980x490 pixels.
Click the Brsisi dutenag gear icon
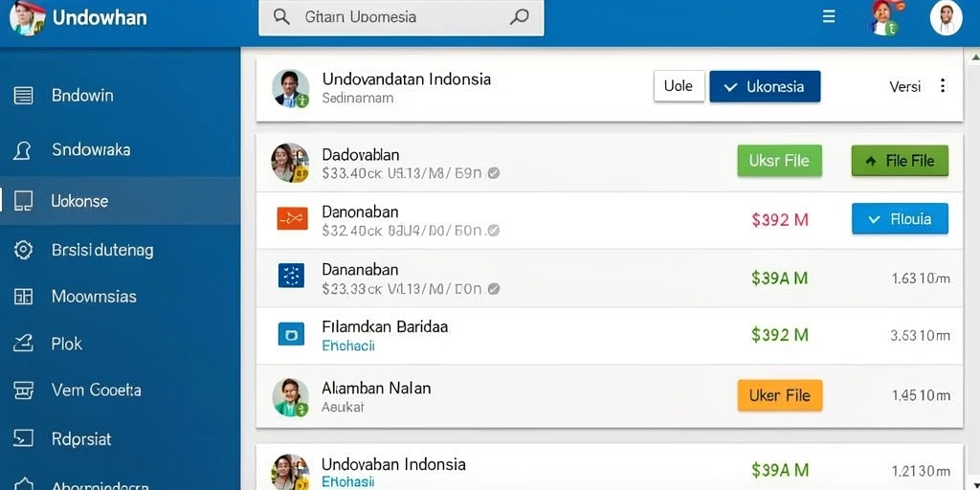pyautogui.click(x=23, y=250)
